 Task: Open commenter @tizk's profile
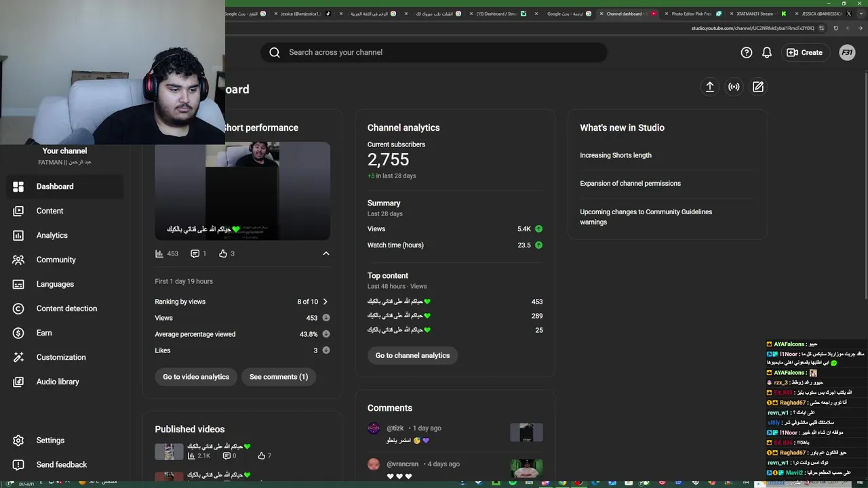coord(374,428)
